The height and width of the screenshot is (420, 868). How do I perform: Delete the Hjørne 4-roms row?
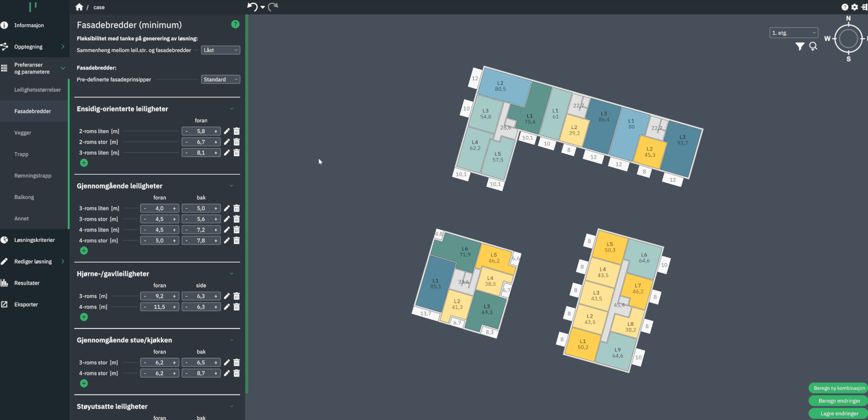pyautogui.click(x=236, y=307)
